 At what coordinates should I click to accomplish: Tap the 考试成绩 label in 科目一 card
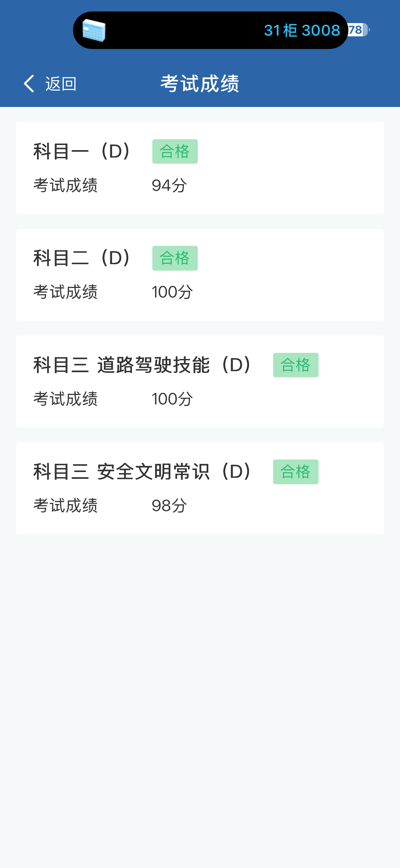[x=65, y=185]
